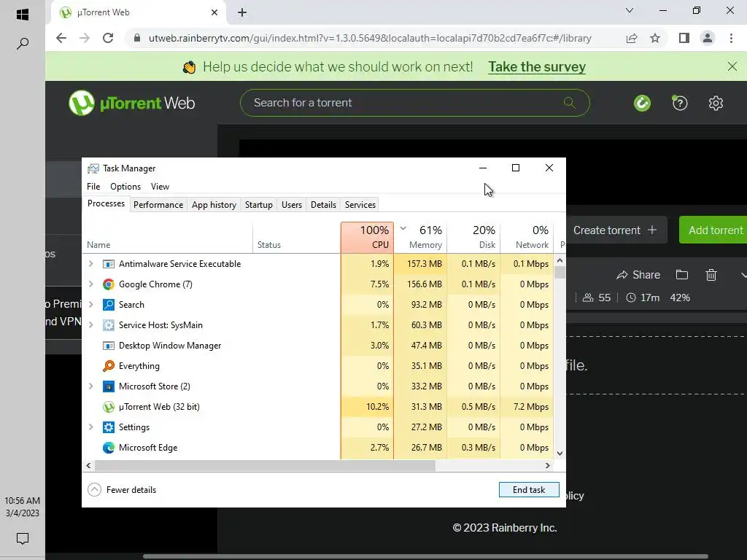Open the µTorrent Web settings gear
Screen dimensions: 747x560
tap(716, 103)
